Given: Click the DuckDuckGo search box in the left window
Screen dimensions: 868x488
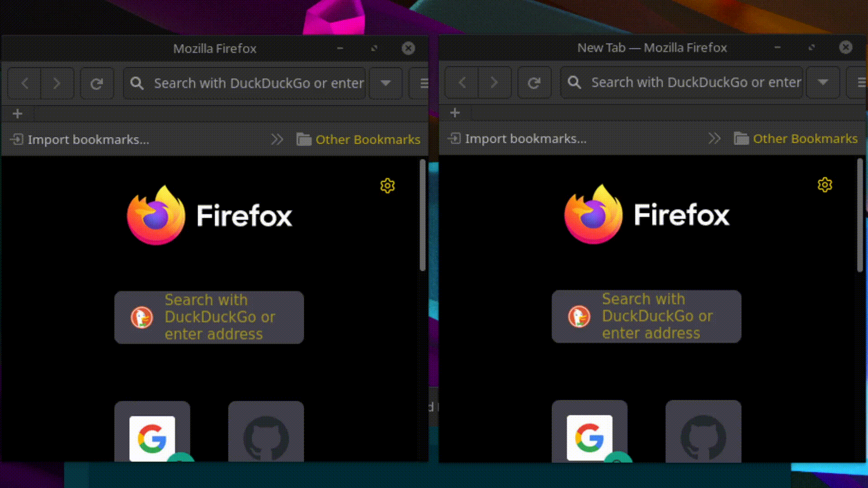Looking at the screenshot, I should 209,317.
